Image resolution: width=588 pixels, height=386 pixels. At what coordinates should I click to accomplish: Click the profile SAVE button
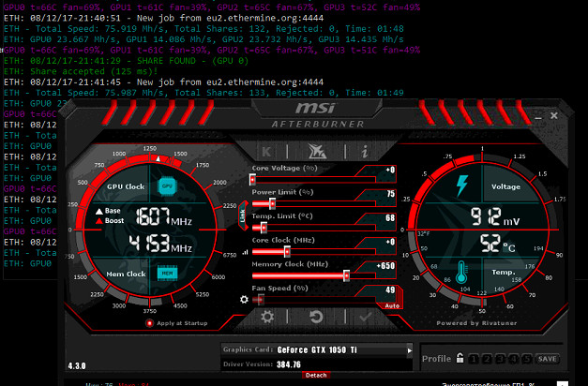coord(547,359)
